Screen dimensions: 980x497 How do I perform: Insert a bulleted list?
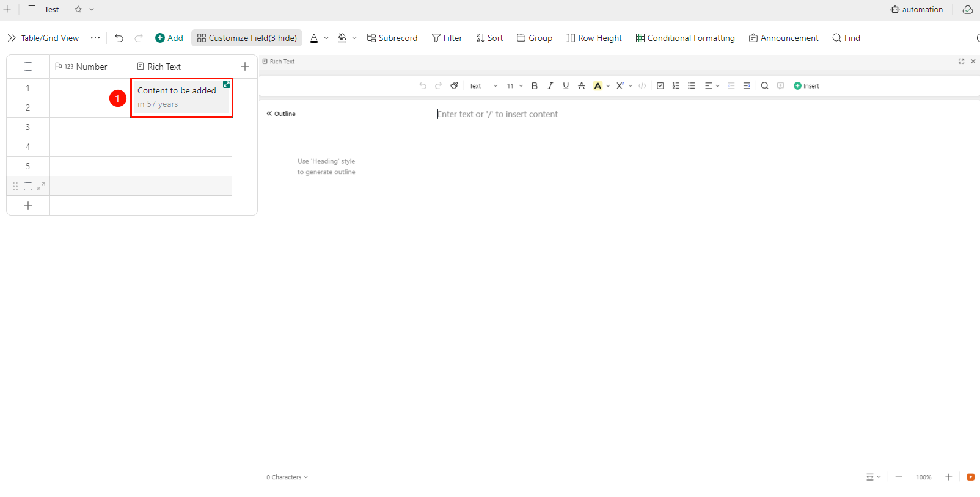point(692,86)
